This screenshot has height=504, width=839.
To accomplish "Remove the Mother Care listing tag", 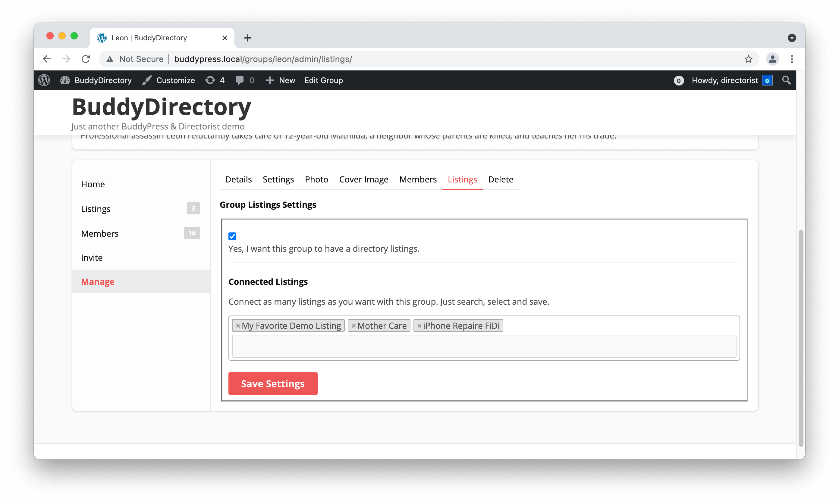I will [x=354, y=326].
